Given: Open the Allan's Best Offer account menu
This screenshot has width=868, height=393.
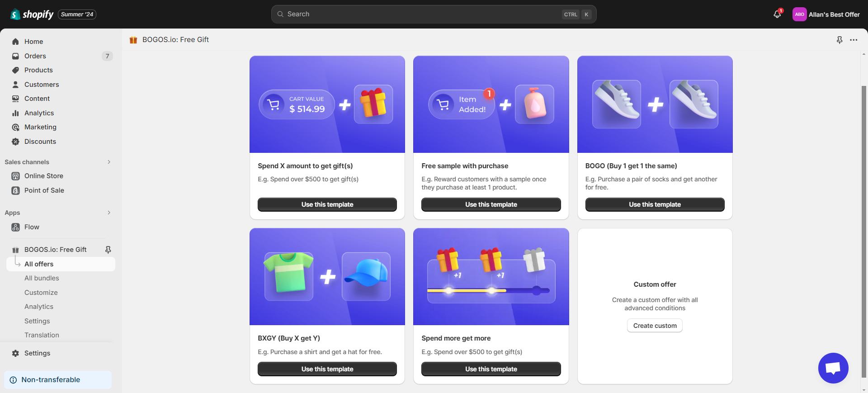Looking at the screenshot, I should tap(834, 14).
